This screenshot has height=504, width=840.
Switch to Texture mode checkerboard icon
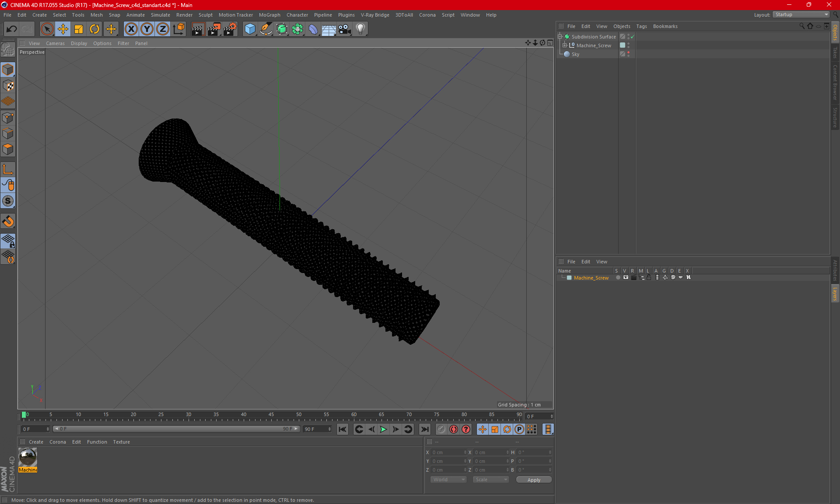[8, 86]
